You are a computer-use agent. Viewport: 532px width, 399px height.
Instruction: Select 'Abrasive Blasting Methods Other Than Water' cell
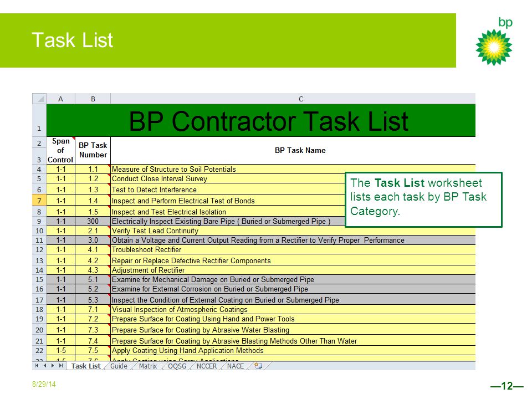(x=293, y=341)
